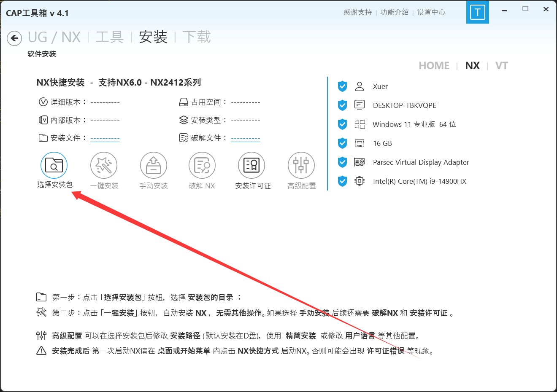The width and height of the screenshot is (557, 392).
Task: Click the shield check beside 16 GB
Action: [342, 143]
